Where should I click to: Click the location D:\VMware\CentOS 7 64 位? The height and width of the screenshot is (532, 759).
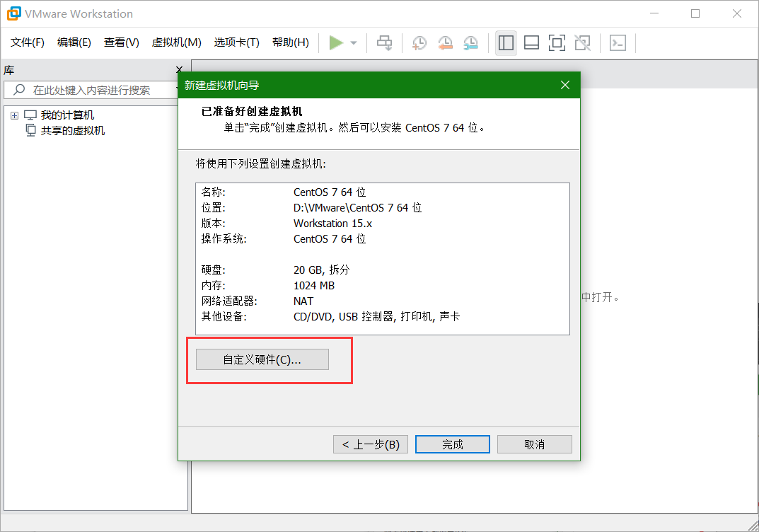(x=358, y=208)
